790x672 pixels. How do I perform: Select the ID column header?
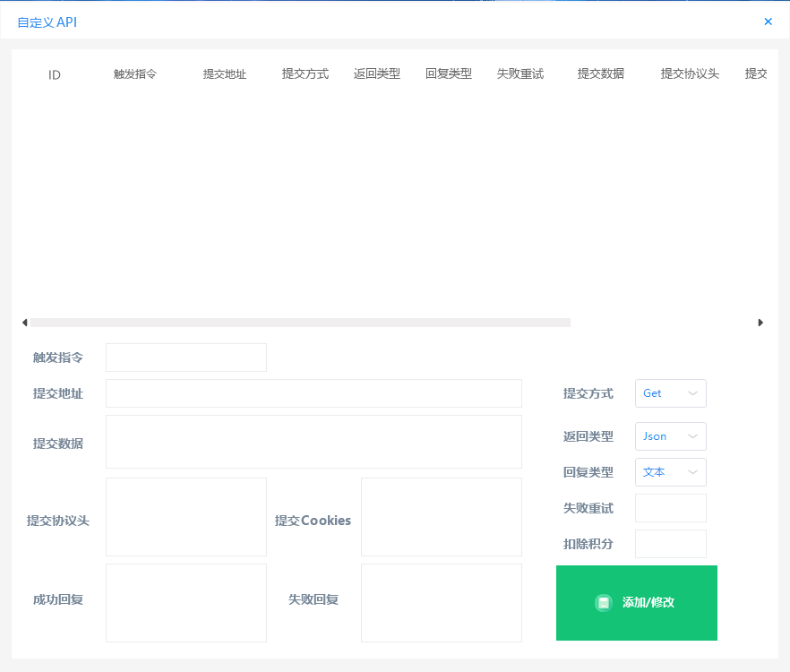coord(54,75)
